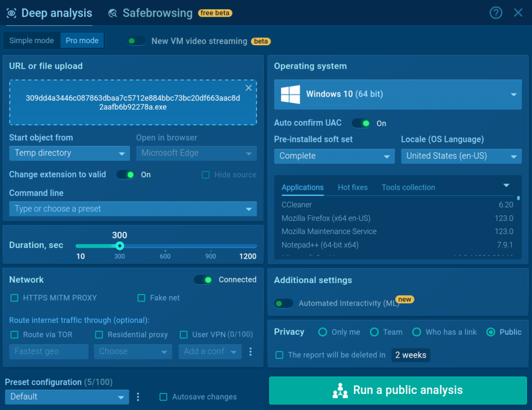Image resolution: width=532 pixels, height=410 pixels.
Task: Click the Windows logo icon
Action: pos(290,95)
